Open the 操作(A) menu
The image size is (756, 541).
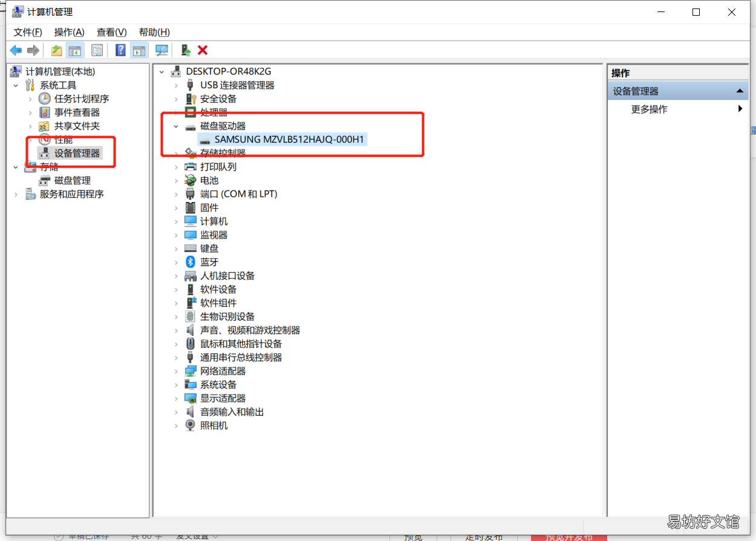(69, 32)
